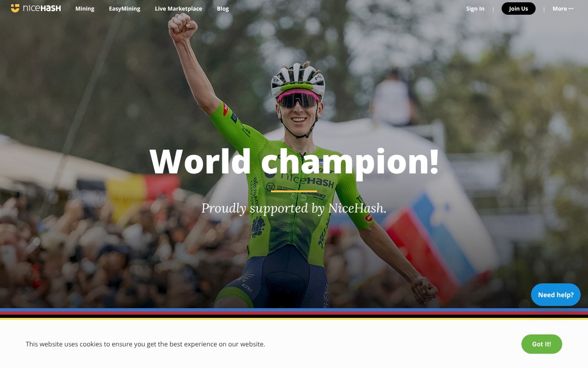
Task: Click the NiceHash wordmark in header
Action: tap(42, 8)
